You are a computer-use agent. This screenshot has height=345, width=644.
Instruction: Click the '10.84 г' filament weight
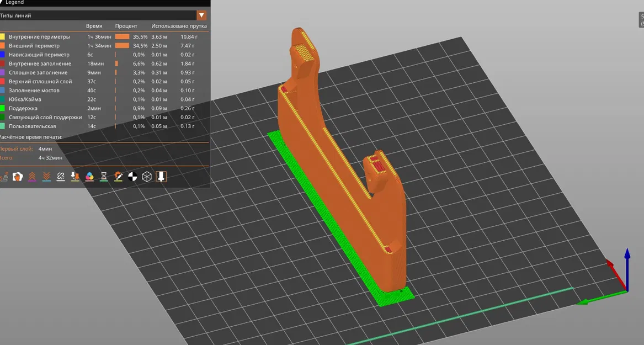(x=189, y=36)
